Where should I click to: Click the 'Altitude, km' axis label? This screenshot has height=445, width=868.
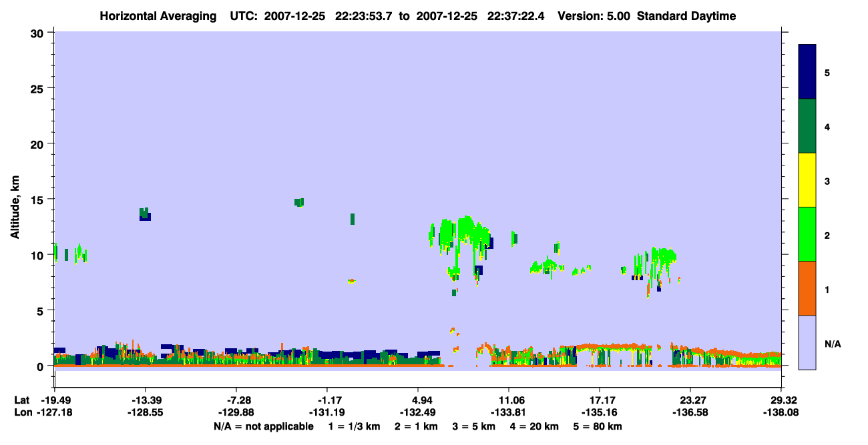pyautogui.click(x=15, y=208)
